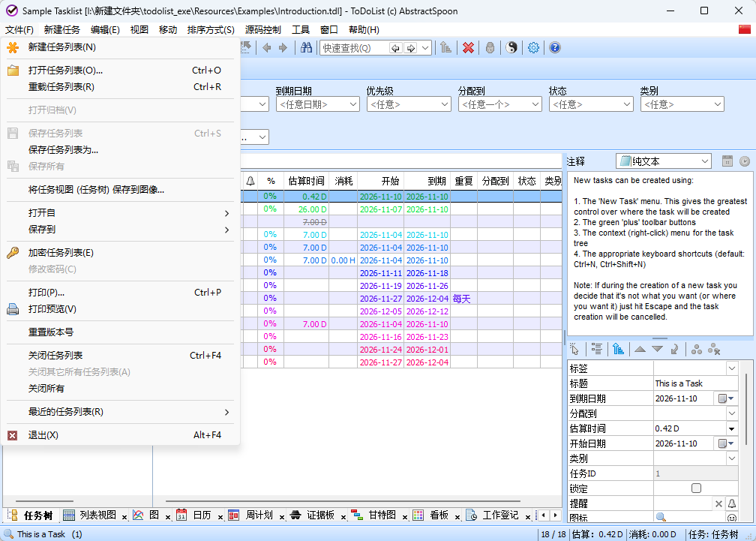Clear reminder with the X button
The height and width of the screenshot is (541, 756).
tap(718, 503)
